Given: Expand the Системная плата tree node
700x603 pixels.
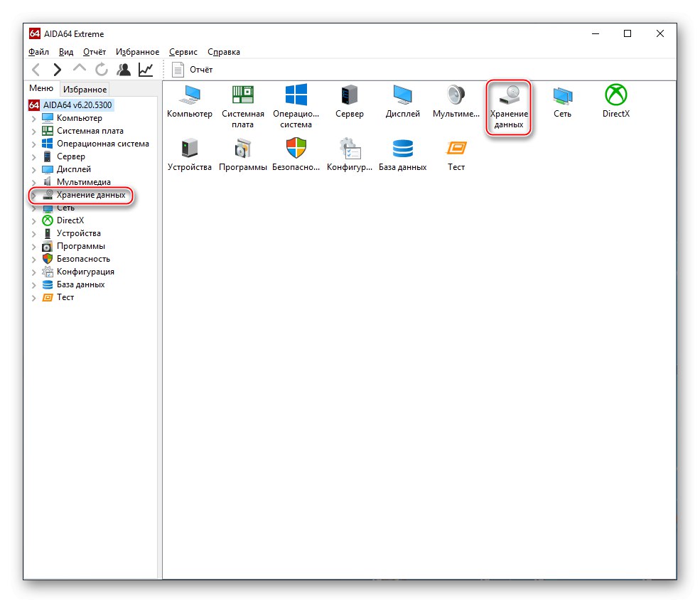Looking at the screenshot, I should [x=34, y=132].
